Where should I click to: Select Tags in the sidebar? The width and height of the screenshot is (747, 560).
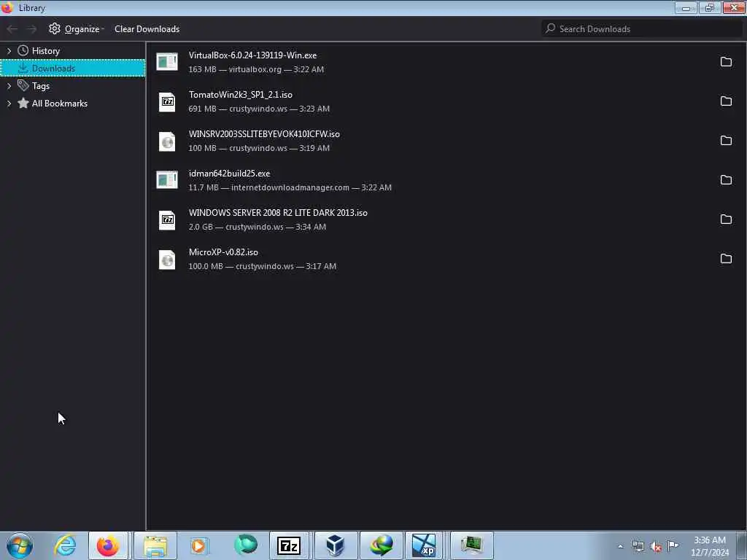[73, 86]
